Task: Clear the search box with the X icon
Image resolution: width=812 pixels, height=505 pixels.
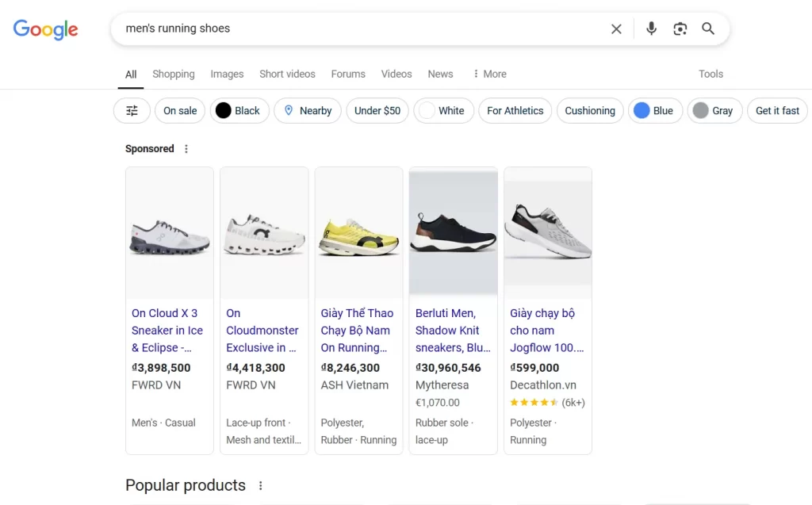Action: tap(616, 29)
